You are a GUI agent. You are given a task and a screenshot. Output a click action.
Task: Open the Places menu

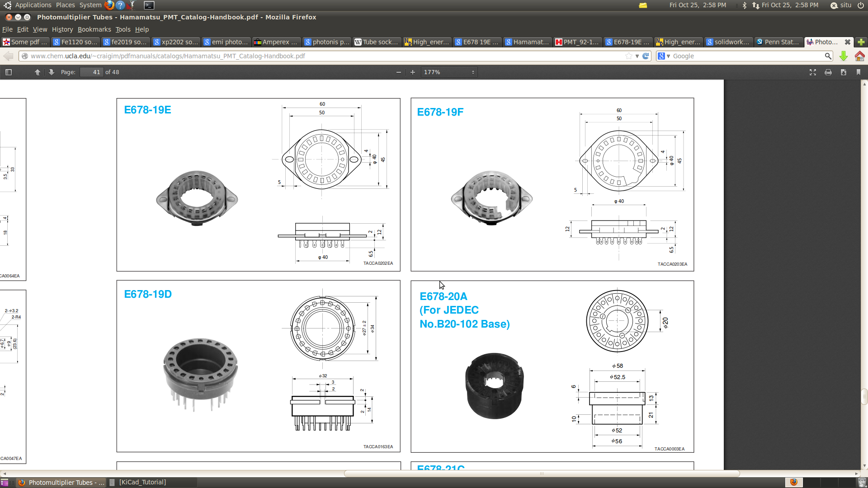point(66,5)
